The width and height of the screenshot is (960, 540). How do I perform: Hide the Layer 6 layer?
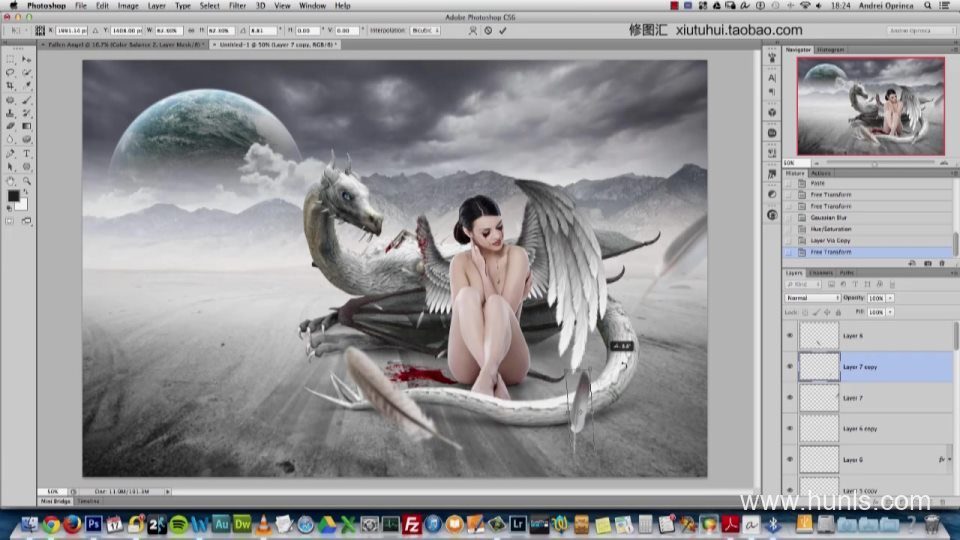[x=790, y=459]
